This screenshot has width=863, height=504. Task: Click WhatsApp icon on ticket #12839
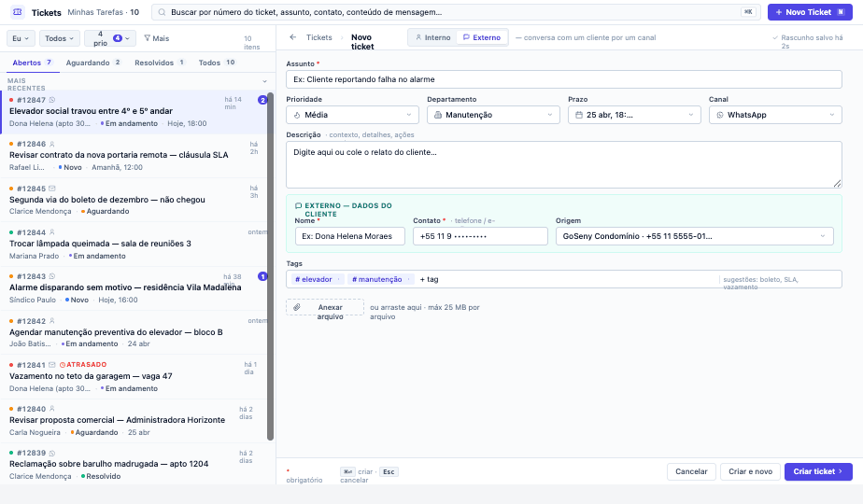(x=52, y=453)
